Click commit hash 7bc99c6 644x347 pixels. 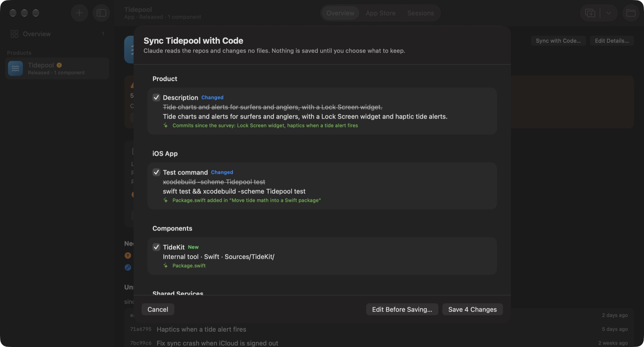(x=141, y=343)
